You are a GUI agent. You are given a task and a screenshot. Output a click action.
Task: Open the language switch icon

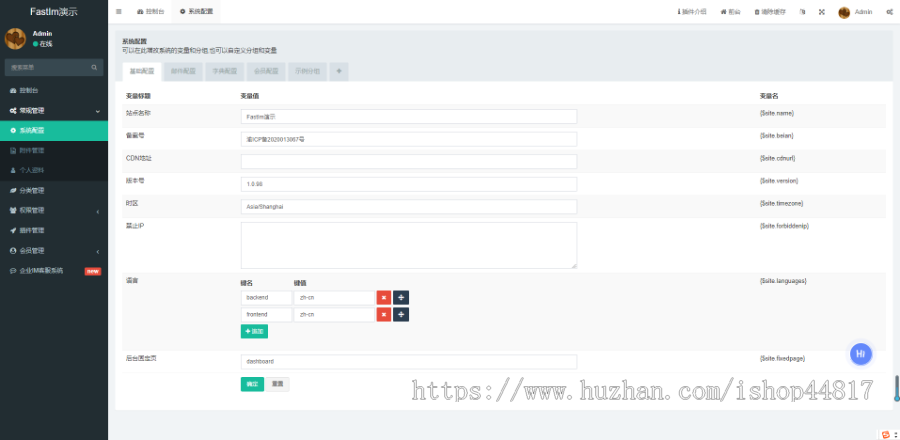(x=802, y=11)
